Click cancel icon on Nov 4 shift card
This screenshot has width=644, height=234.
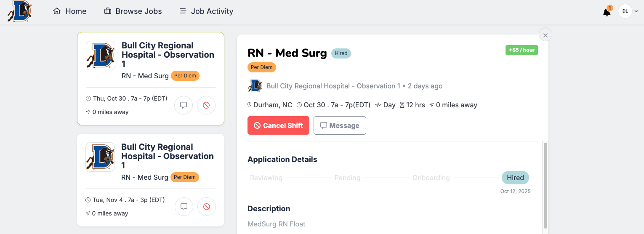(x=207, y=207)
